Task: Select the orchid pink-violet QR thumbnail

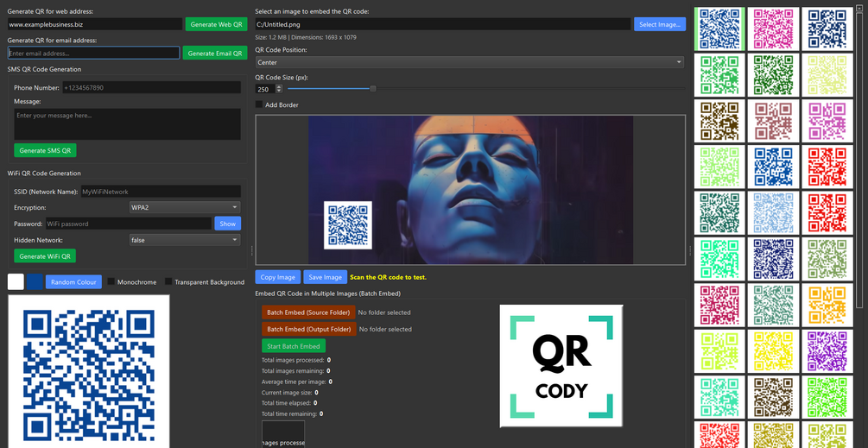Action: 827,121
